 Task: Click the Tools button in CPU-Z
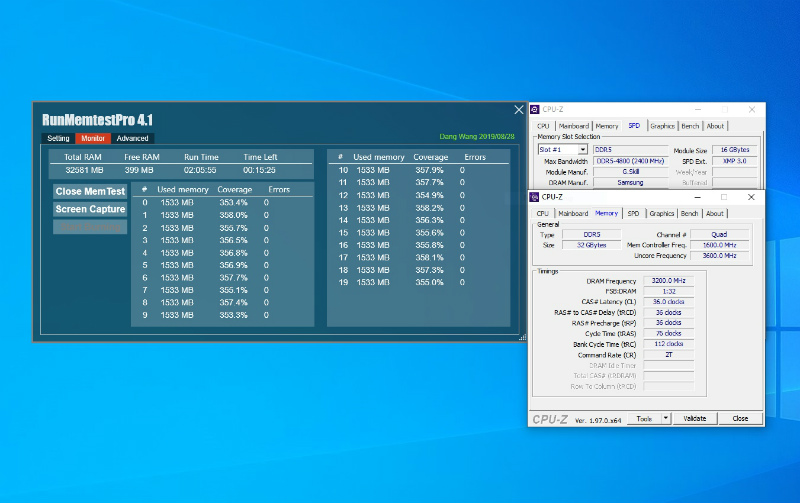(x=645, y=418)
